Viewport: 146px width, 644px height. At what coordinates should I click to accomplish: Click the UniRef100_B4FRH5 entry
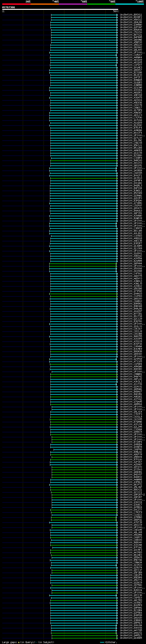pos(131,37)
